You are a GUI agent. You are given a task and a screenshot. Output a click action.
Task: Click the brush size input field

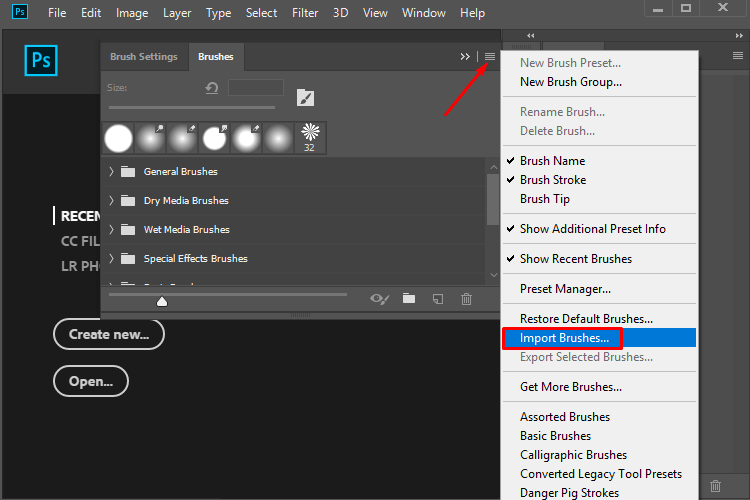tap(256, 88)
